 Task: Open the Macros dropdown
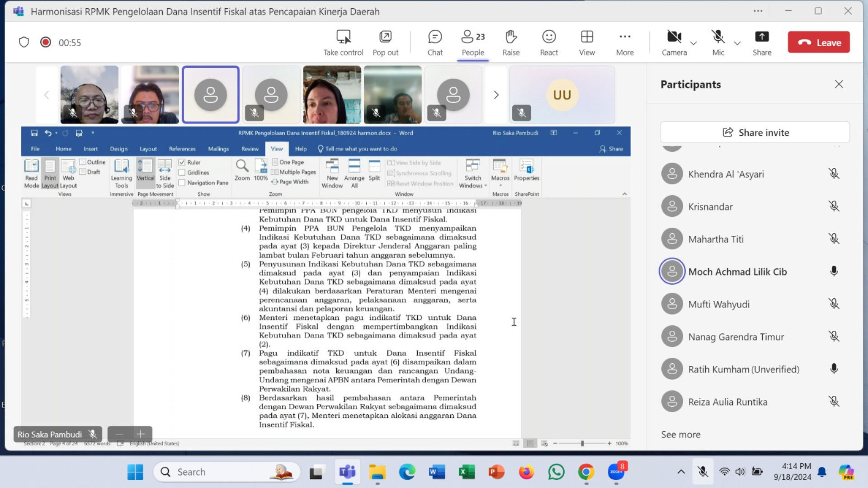coord(500,173)
